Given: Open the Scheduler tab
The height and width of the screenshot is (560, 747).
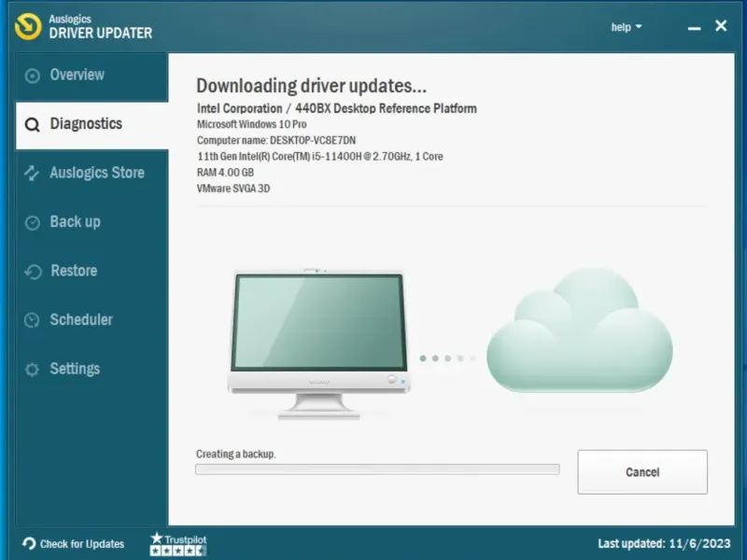Looking at the screenshot, I should [92, 320].
